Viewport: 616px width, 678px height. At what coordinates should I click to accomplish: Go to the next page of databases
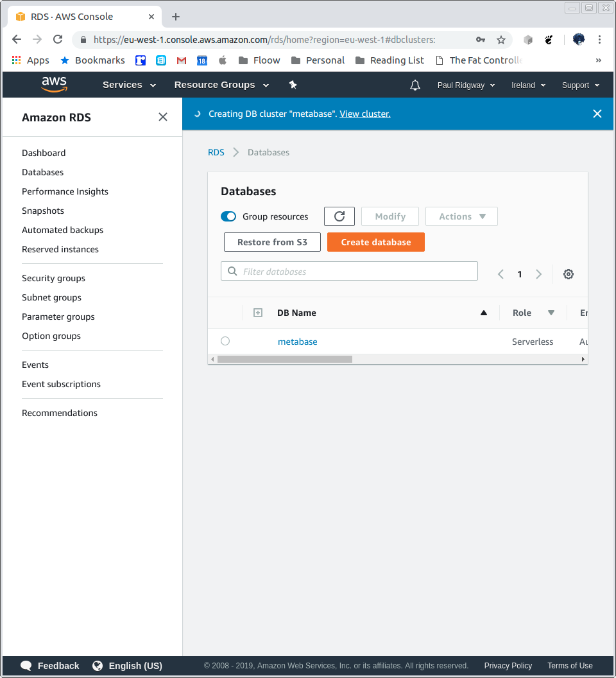pos(538,274)
